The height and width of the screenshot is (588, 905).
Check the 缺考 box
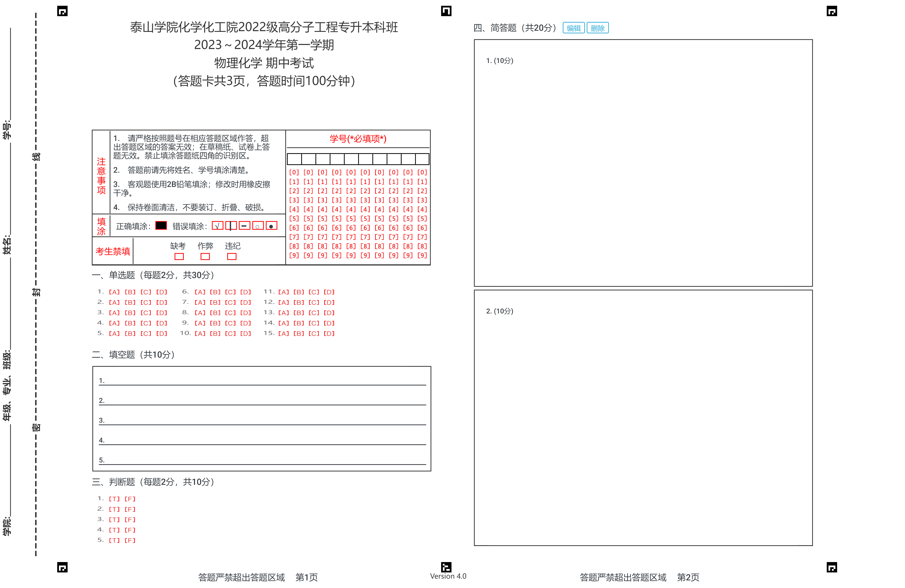[179, 256]
